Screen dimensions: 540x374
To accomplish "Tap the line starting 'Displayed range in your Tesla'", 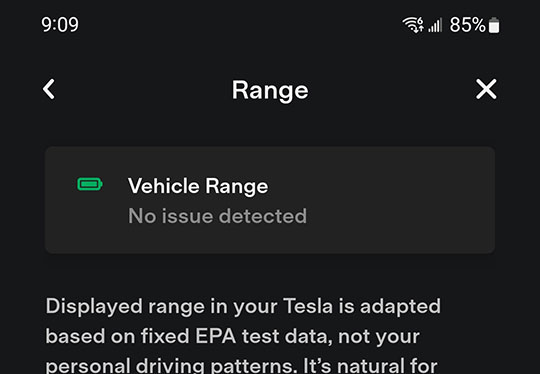I will (x=243, y=306).
